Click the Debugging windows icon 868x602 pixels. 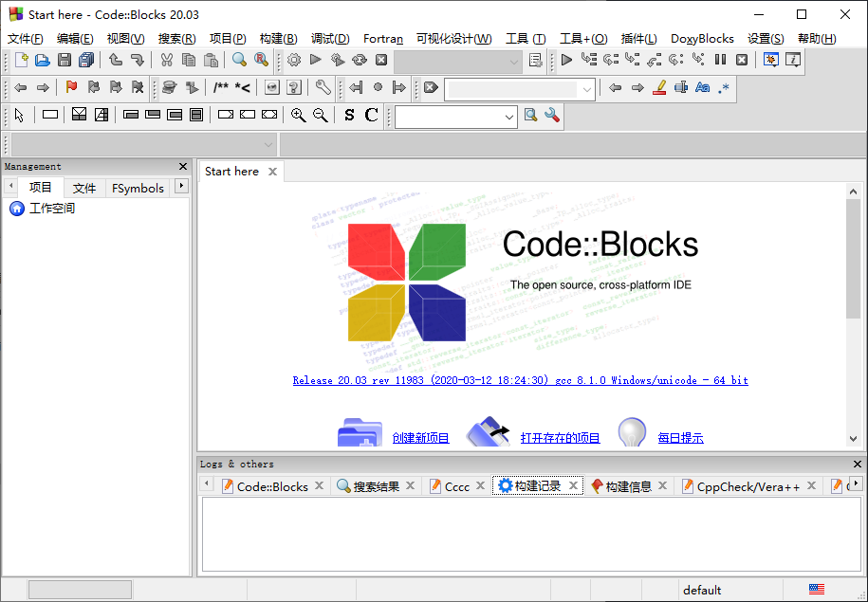770,60
